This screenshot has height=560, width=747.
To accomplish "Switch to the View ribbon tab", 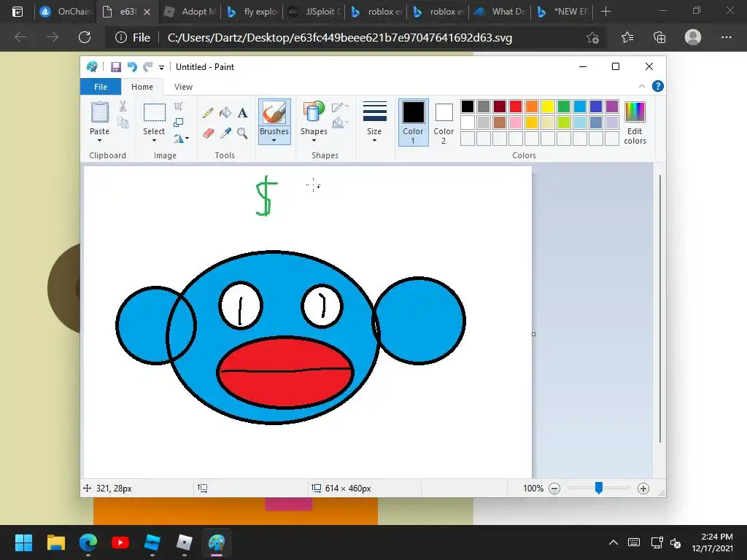I will click(183, 87).
